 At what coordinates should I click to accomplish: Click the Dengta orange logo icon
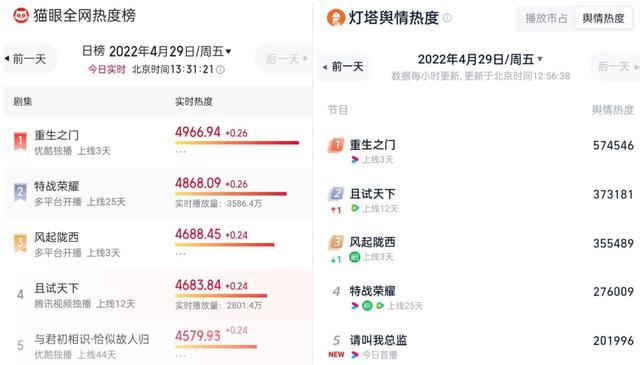336,18
